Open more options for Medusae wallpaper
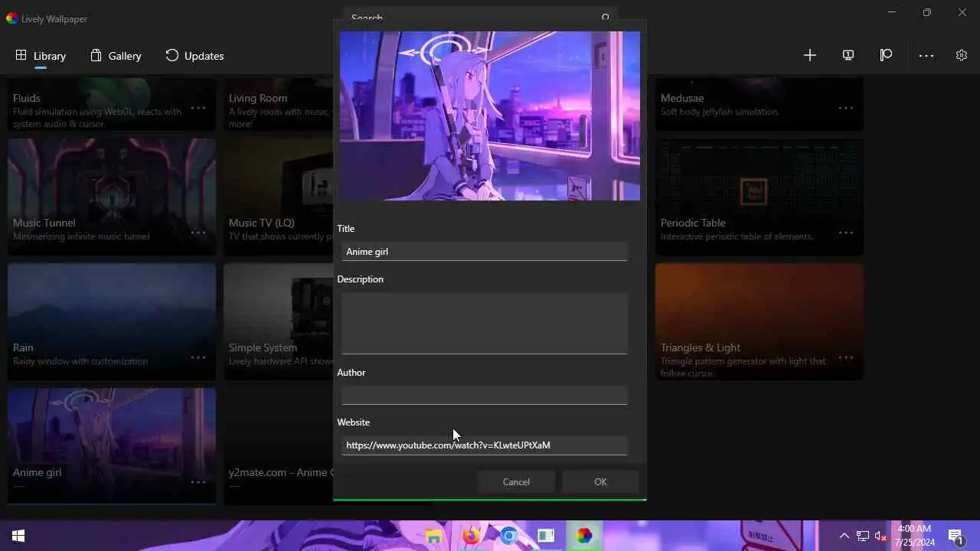Viewport: 980px width, 551px height. point(846,108)
